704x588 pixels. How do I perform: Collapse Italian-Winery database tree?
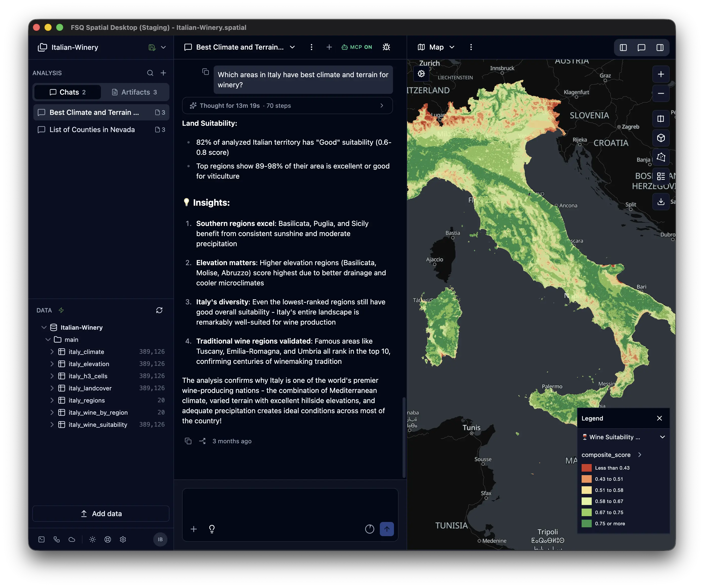point(43,327)
